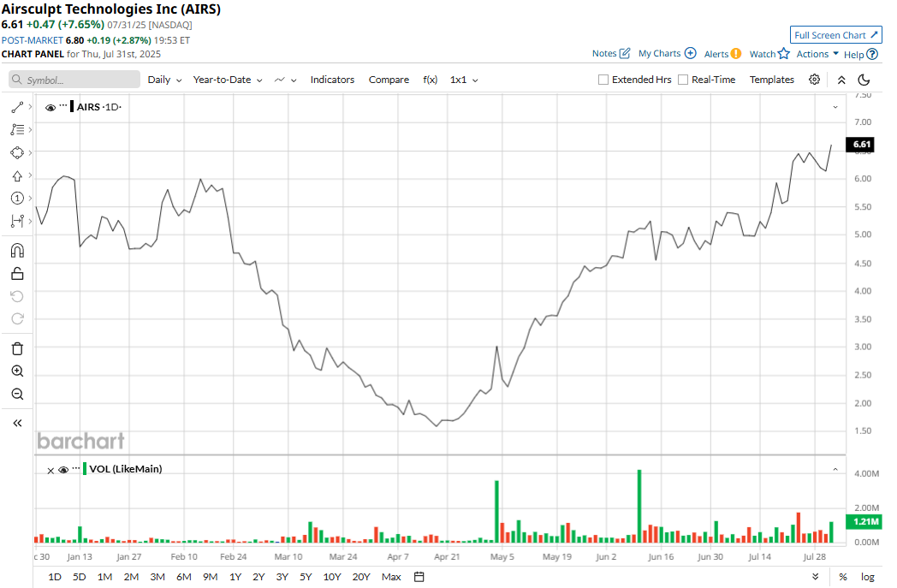
Task: Select the 10Y time range
Action: pos(332,577)
